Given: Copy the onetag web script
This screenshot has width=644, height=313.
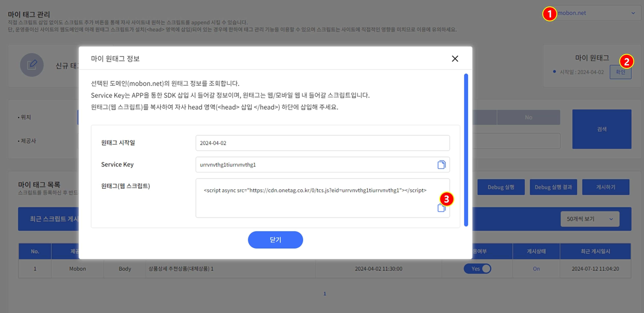Looking at the screenshot, I should tap(441, 208).
